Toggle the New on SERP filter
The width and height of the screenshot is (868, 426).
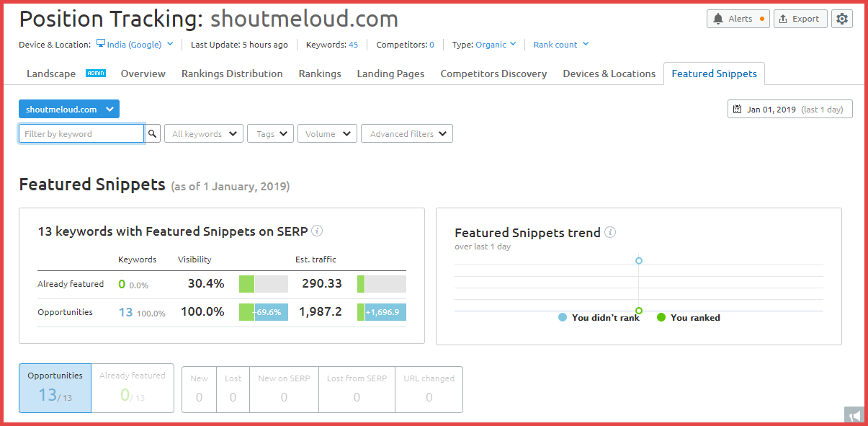point(284,389)
